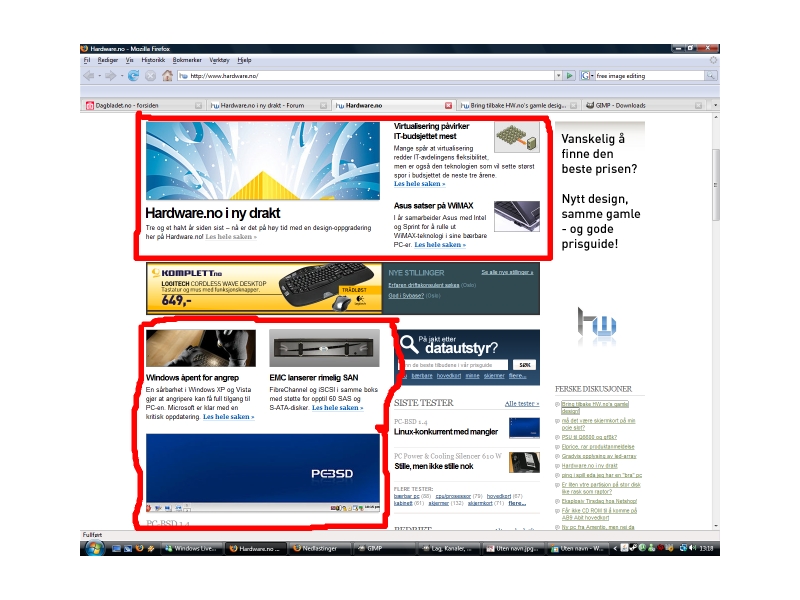Open the 'EMC lanserer rimelig SAN' article
Viewport: 800px width, 600px height.
314,378
